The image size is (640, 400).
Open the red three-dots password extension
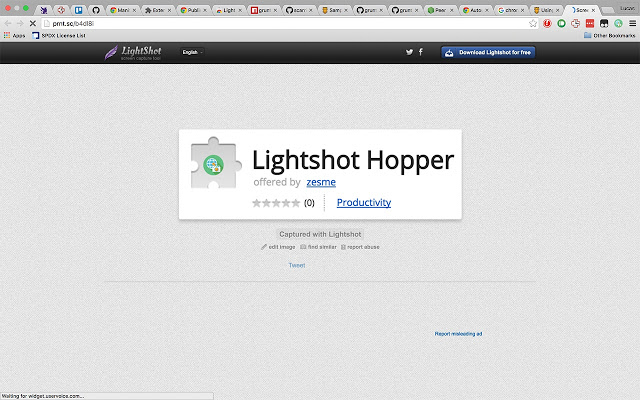[x=590, y=24]
